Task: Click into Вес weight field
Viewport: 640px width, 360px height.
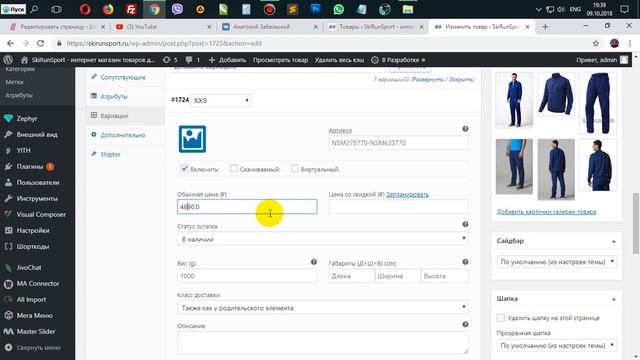Action: [x=247, y=276]
